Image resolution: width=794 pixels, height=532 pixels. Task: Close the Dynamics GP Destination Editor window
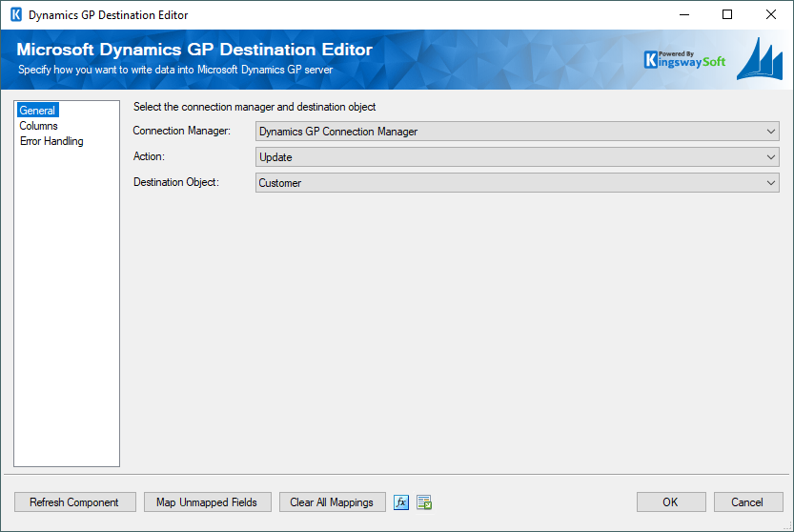(771, 14)
